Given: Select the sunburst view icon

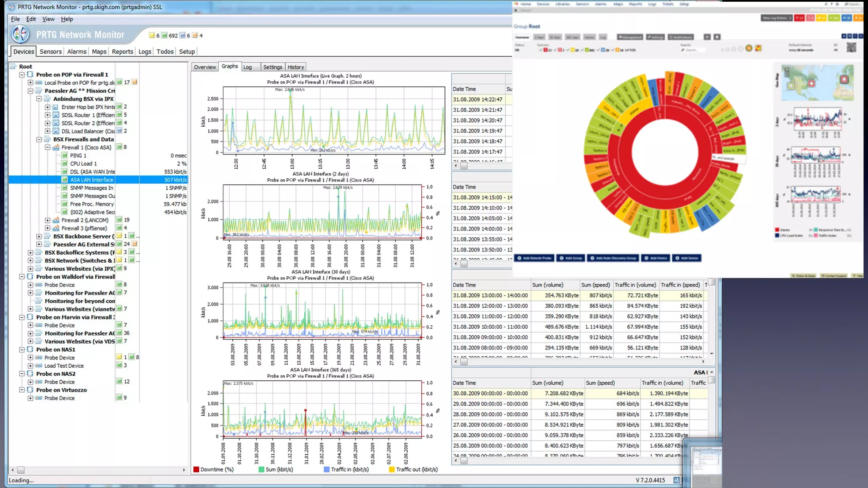Looking at the screenshot, I should click(x=749, y=48).
